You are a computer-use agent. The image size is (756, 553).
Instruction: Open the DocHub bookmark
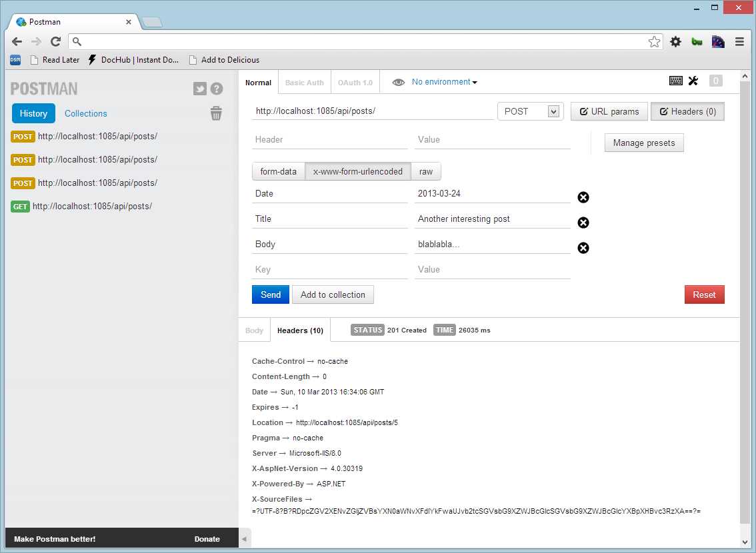[x=133, y=60]
